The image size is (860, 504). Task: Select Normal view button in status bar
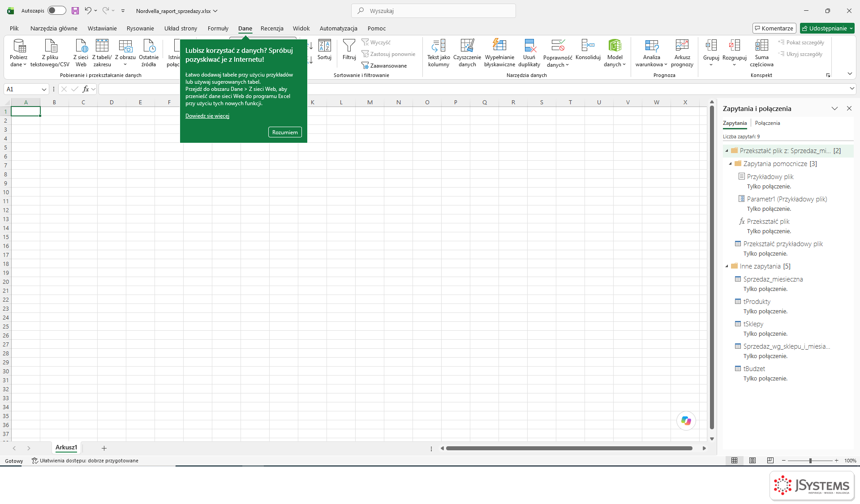[x=735, y=461]
